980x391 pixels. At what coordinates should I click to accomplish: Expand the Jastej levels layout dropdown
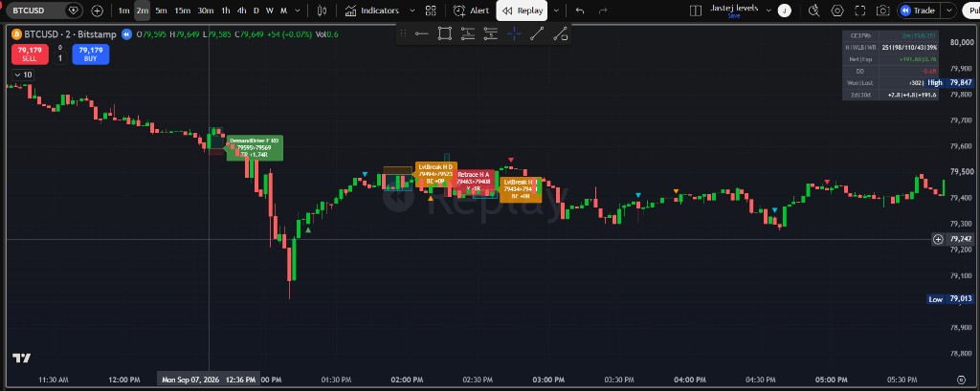click(768, 11)
